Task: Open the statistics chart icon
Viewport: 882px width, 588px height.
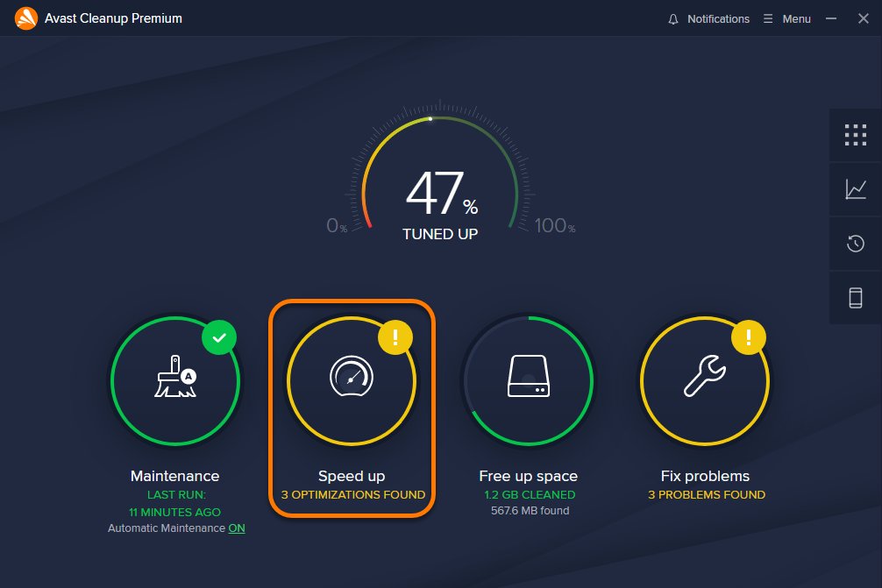Action: (x=856, y=189)
